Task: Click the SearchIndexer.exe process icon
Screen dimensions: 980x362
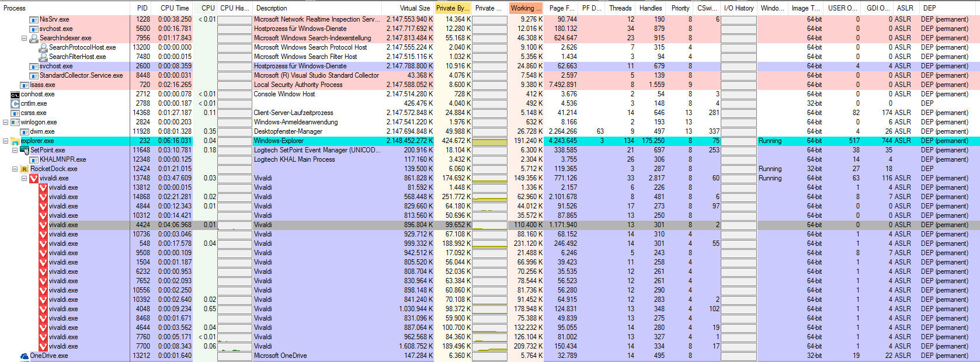Action: [34, 38]
